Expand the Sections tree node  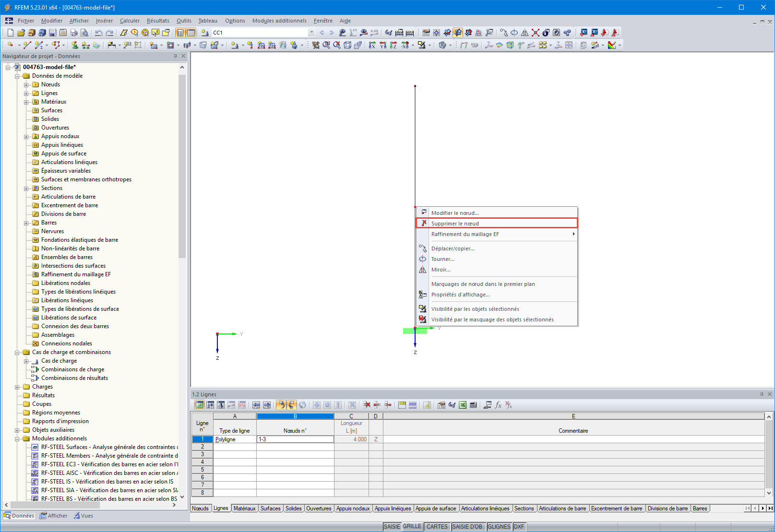pyautogui.click(x=26, y=189)
